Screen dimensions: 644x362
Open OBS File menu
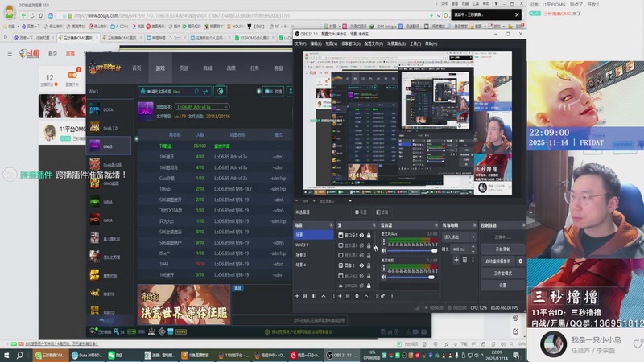[x=300, y=43]
